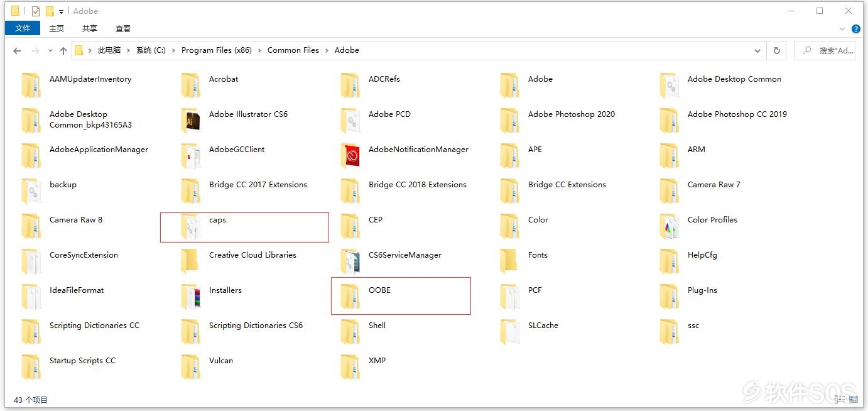
Task: Expand the chevron after 此电脑 breadcrumb
Action: (x=129, y=50)
